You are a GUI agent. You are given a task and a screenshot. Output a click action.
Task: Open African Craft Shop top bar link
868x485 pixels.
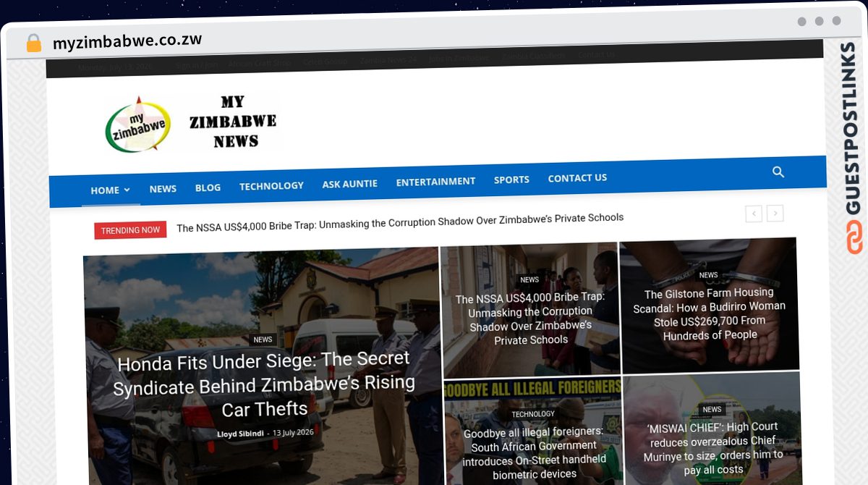pos(260,63)
